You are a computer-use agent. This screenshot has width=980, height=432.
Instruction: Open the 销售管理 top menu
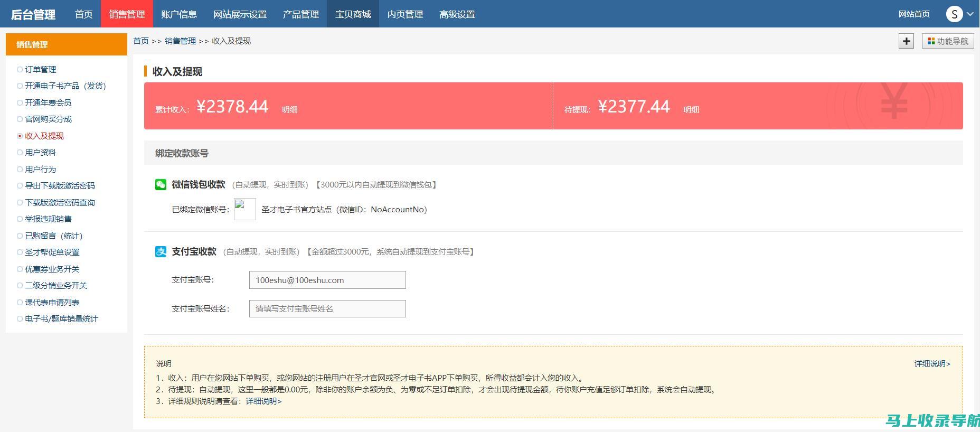127,14
